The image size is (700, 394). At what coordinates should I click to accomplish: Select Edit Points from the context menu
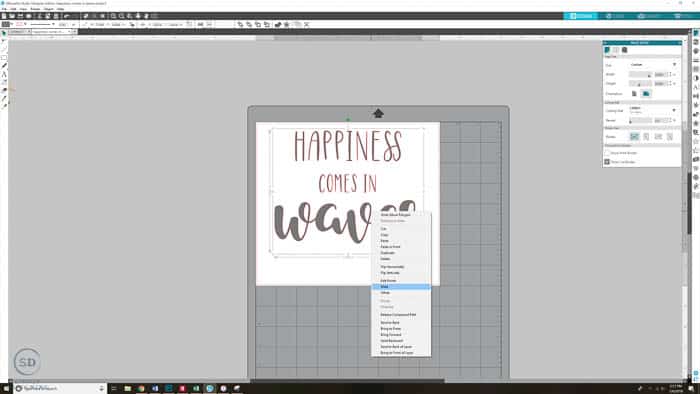401,281
